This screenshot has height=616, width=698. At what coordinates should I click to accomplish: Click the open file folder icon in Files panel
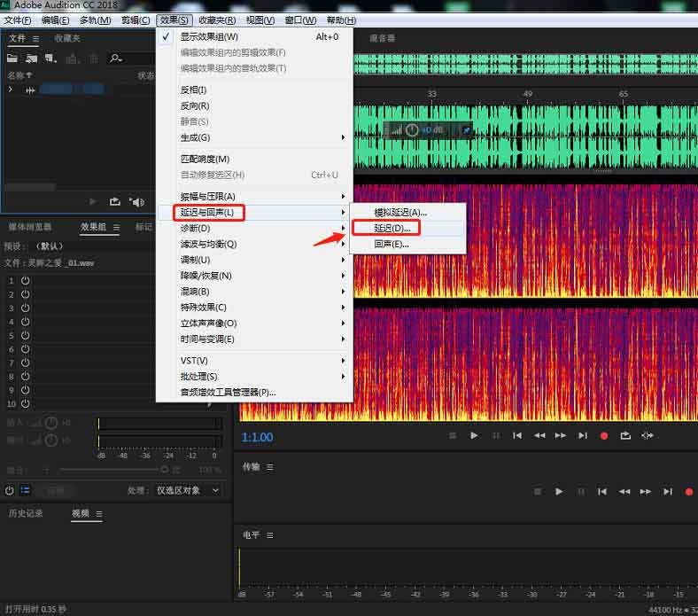pyautogui.click(x=12, y=58)
